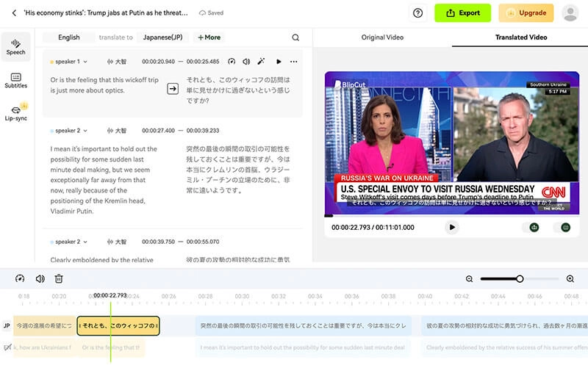Click the Export button
Image resolution: width=588 pixels, height=365 pixels.
462,12
